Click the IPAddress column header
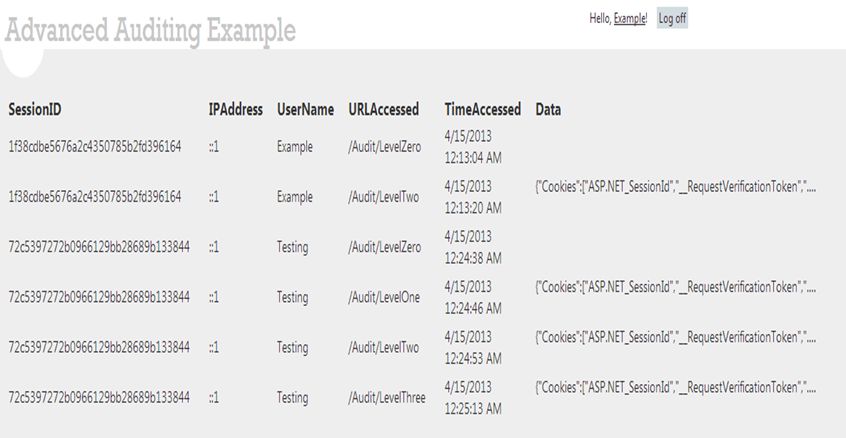 pyautogui.click(x=235, y=109)
